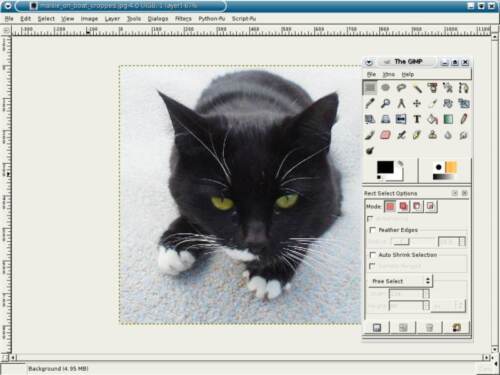Viewport: 500px width, 375px height.
Task: Select the Ellipse Select tool
Action: 385,88
